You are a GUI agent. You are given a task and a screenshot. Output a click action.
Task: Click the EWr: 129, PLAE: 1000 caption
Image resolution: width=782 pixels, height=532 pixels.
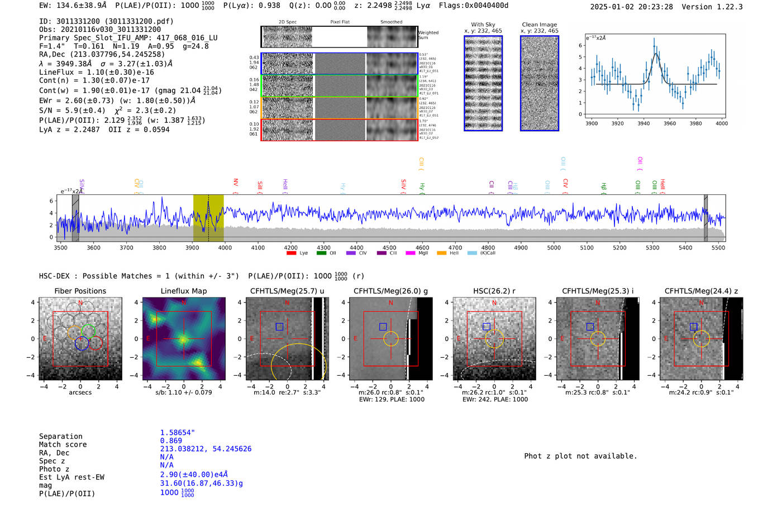click(x=392, y=399)
